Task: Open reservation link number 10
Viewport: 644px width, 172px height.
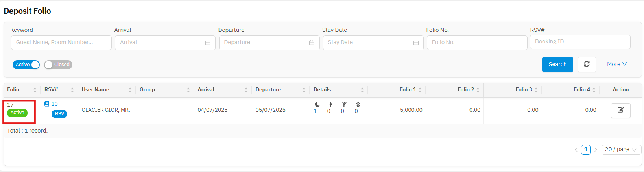Action: pos(54,104)
